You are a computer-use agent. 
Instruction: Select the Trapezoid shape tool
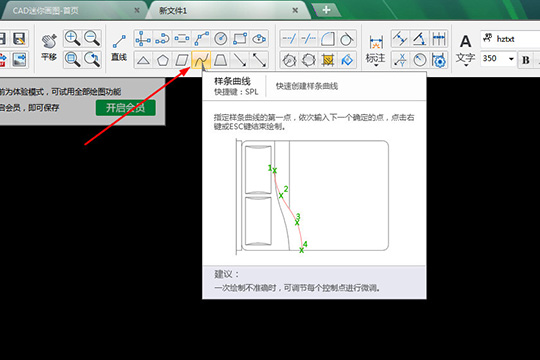click(220, 60)
